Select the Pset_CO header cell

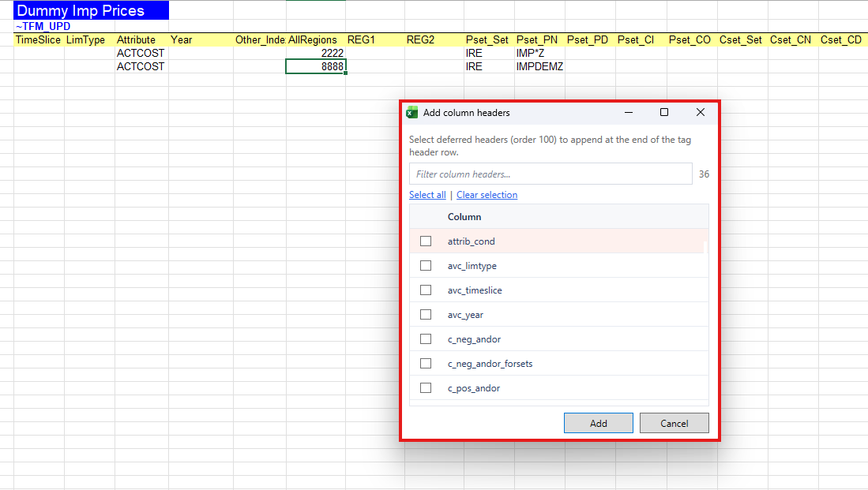click(692, 39)
